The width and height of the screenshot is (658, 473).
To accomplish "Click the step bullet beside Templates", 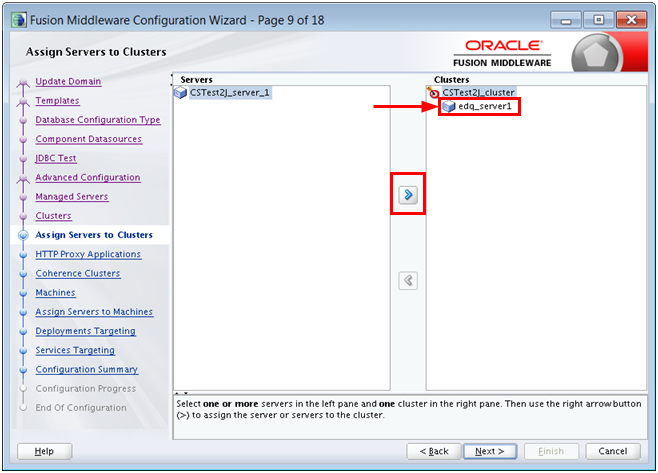I will (x=23, y=102).
